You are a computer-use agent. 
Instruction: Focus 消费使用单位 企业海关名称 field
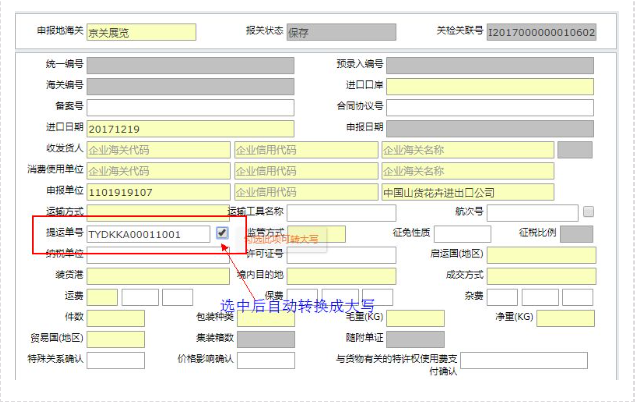[468, 171]
